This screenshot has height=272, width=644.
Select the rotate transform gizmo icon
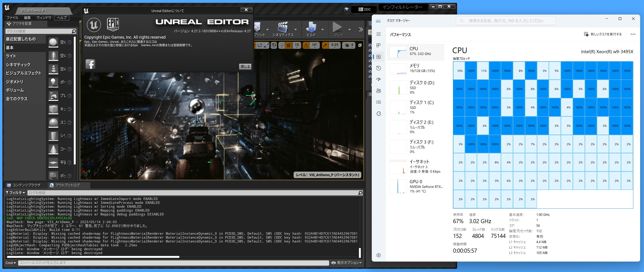[x=260, y=45]
